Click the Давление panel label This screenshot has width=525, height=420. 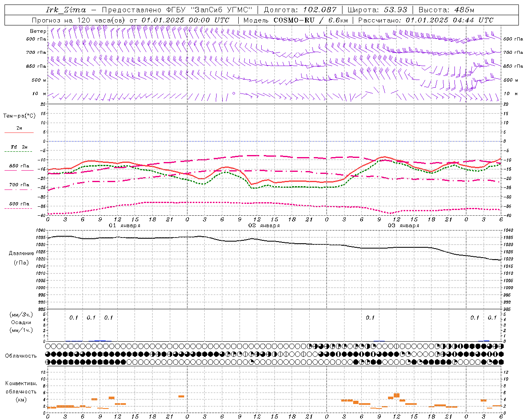tap(21, 253)
